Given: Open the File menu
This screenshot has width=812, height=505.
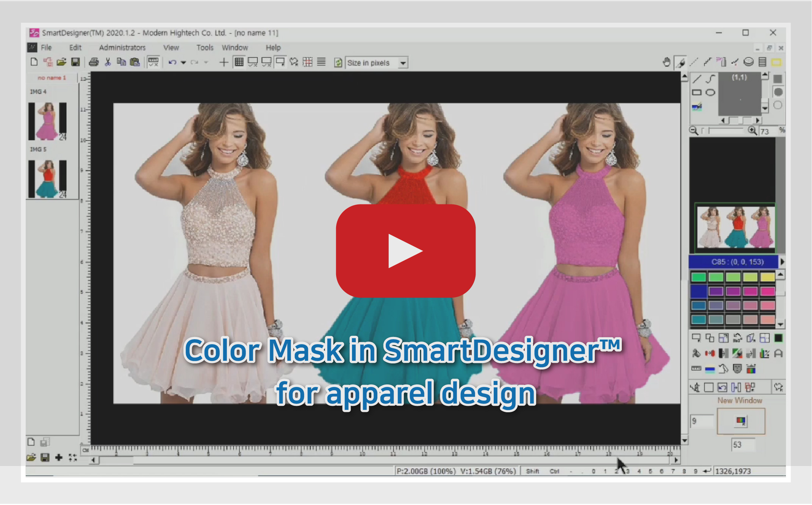Looking at the screenshot, I should point(46,48).
